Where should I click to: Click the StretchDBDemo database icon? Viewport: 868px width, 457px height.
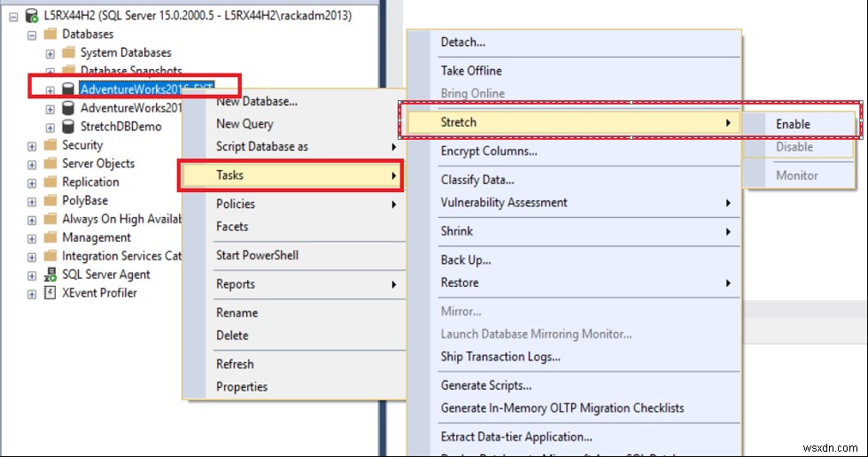(68, 127)
